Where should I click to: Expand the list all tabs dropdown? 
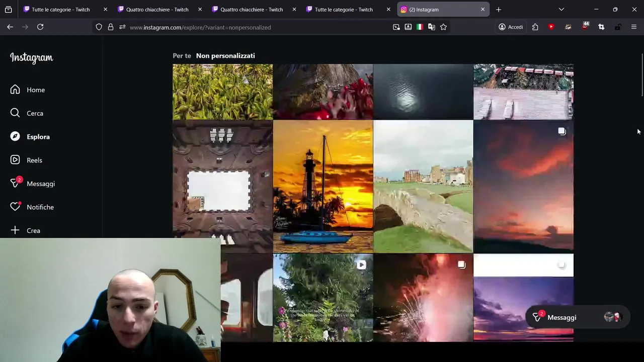561,10
